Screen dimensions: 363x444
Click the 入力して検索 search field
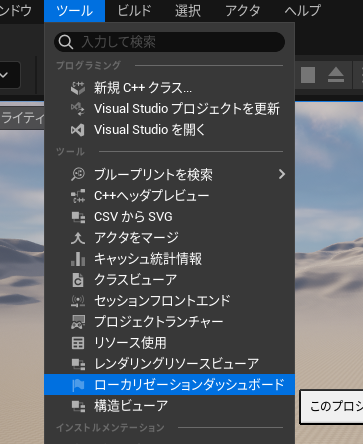coord(169,42)
